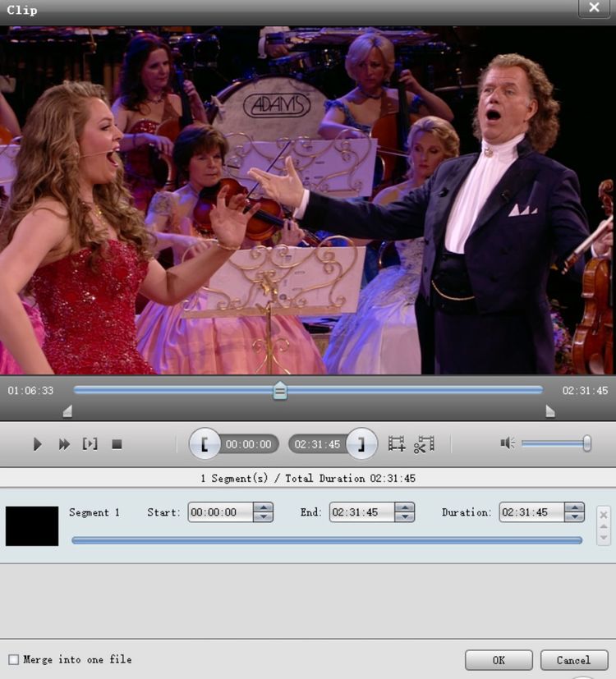Decrease Segment 1 End time
Viewport: 616px width, 679px height.
(405, 517)
